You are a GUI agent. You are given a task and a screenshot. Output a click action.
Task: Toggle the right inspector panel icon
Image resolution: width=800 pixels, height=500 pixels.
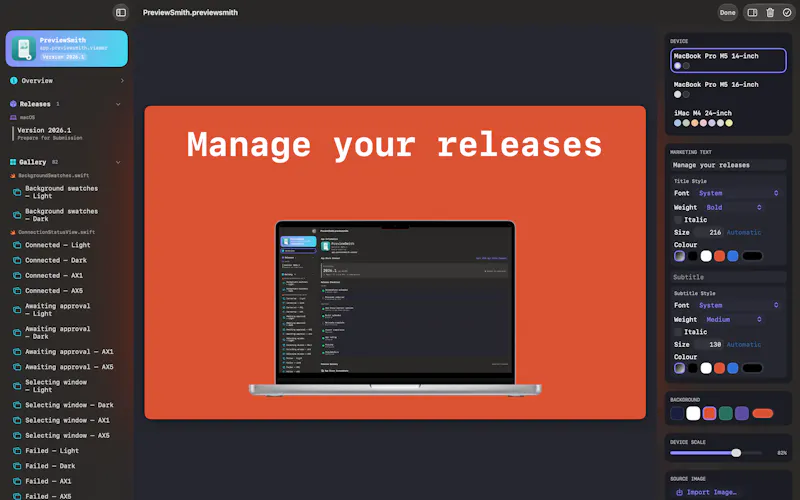click(752, 13)
